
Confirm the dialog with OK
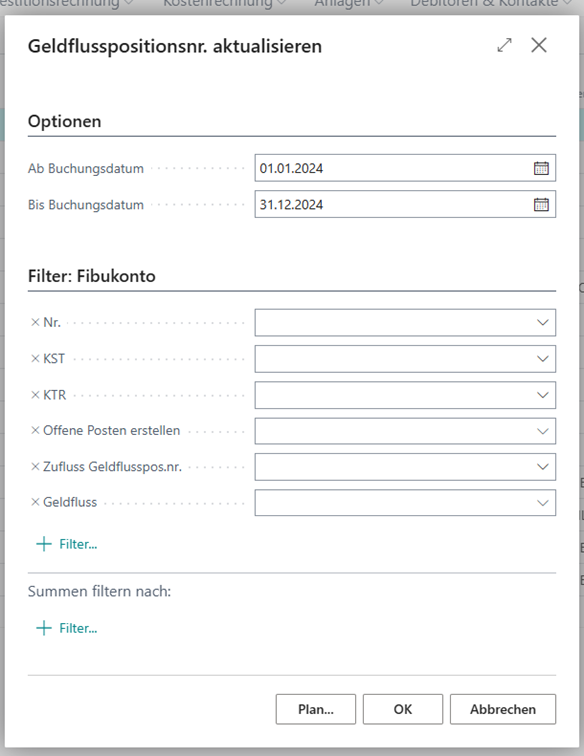pos(403,709)
